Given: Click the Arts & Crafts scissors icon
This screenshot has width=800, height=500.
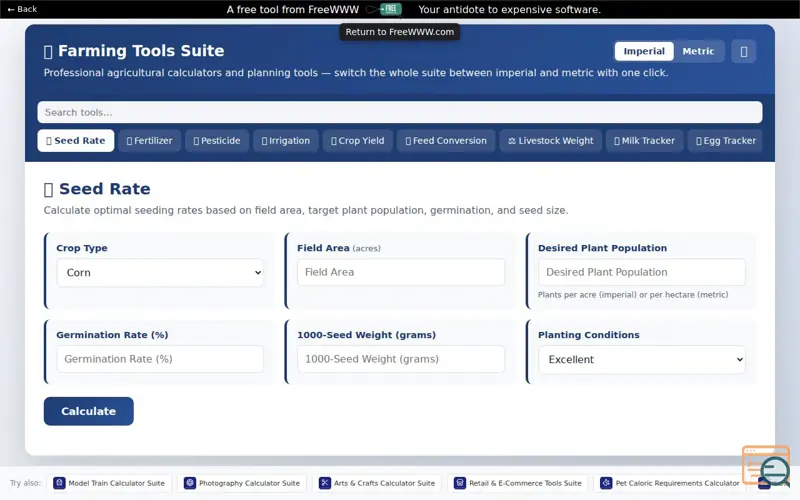Looking at the screenshot, I should coord(324,483).
